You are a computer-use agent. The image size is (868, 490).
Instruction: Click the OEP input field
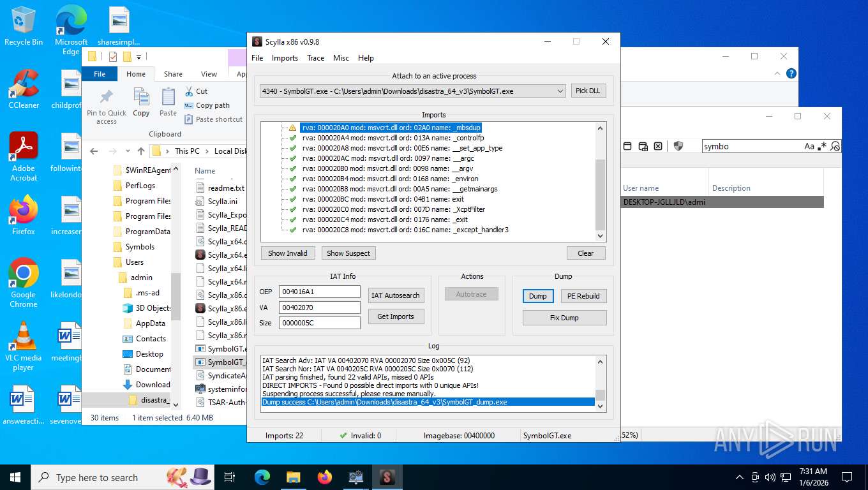(x=320, y=292)
